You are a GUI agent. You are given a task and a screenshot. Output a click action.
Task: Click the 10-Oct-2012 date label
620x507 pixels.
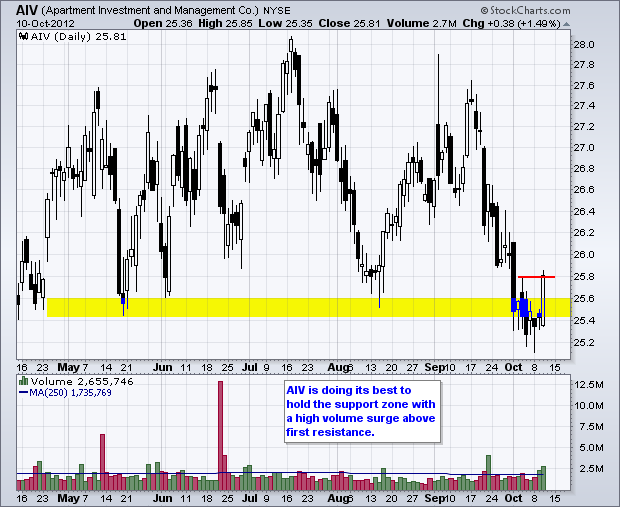coord(45,23)
